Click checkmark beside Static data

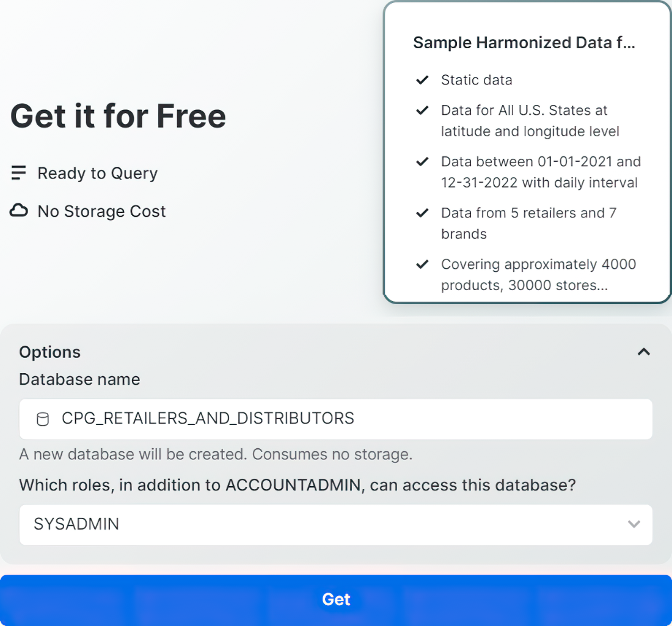coord(422,80)
